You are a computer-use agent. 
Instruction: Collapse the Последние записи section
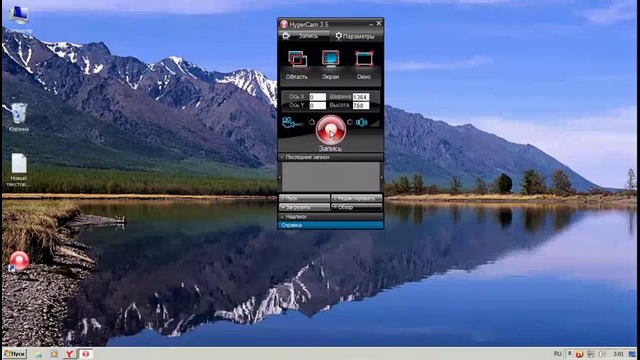pyautogui.click(x=330, y=157)
